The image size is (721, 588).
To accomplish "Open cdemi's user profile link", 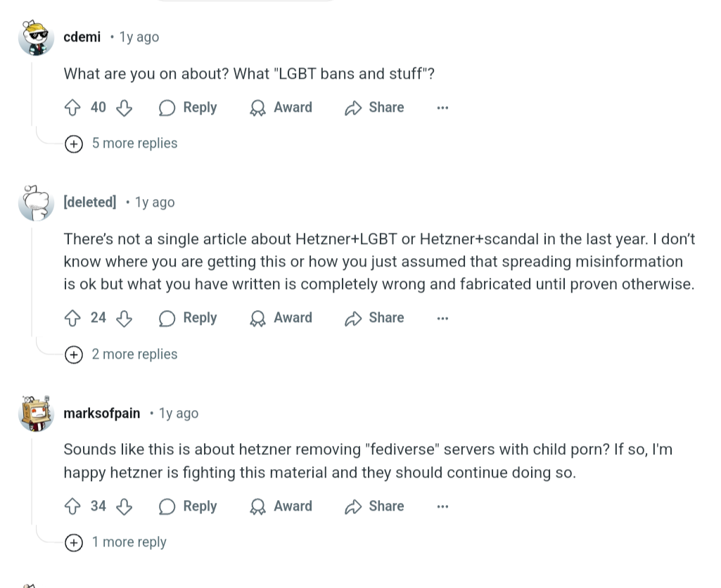I will (x=82, y=37).
